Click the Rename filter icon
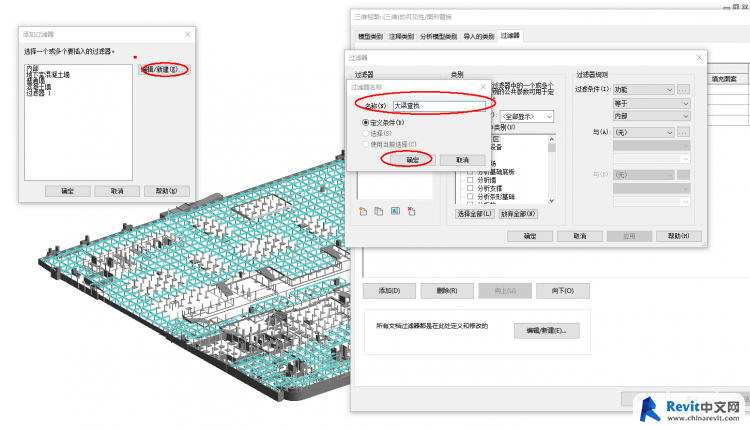The width and height of the screenshot is (750, 430). tap(395, 211)
